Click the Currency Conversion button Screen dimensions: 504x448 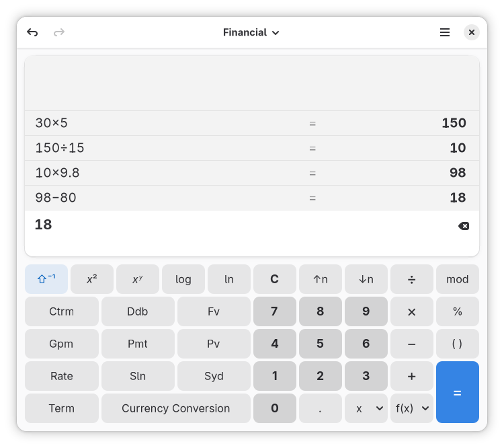point(176,408)
